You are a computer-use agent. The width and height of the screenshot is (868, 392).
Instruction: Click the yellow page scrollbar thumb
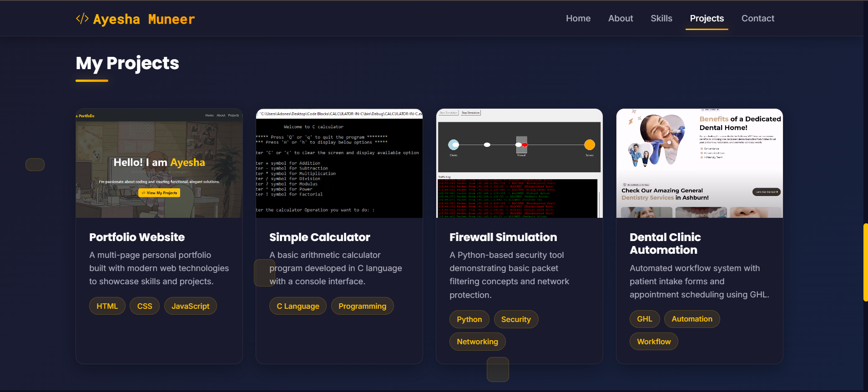coord(865,262)
